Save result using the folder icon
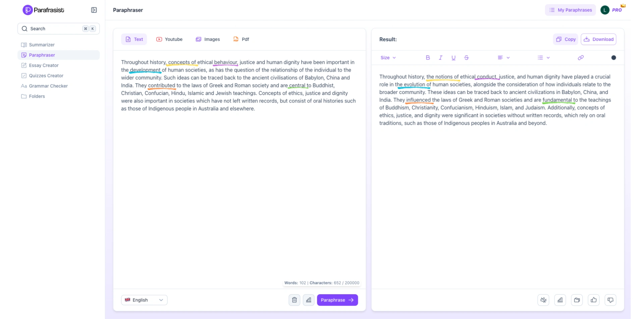The height and width of the screenshot is (319, 644). pyautogui.click(x=577, y=300)
